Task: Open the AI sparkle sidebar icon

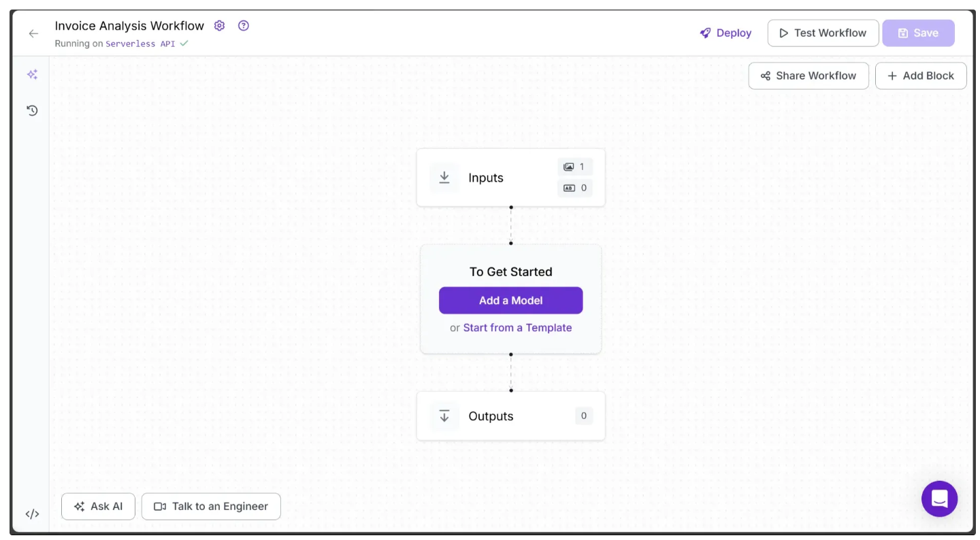Action: (x=32, y=75)
